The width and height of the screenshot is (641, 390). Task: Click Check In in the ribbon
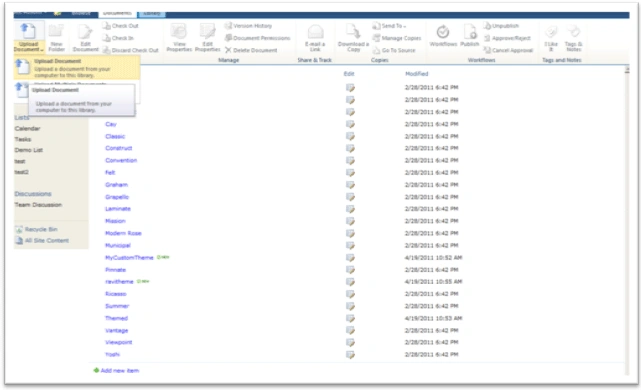(118, 38)
